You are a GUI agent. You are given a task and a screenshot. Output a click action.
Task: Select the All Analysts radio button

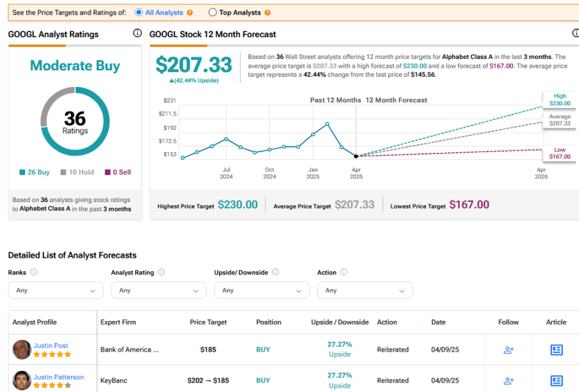point(139,12)
